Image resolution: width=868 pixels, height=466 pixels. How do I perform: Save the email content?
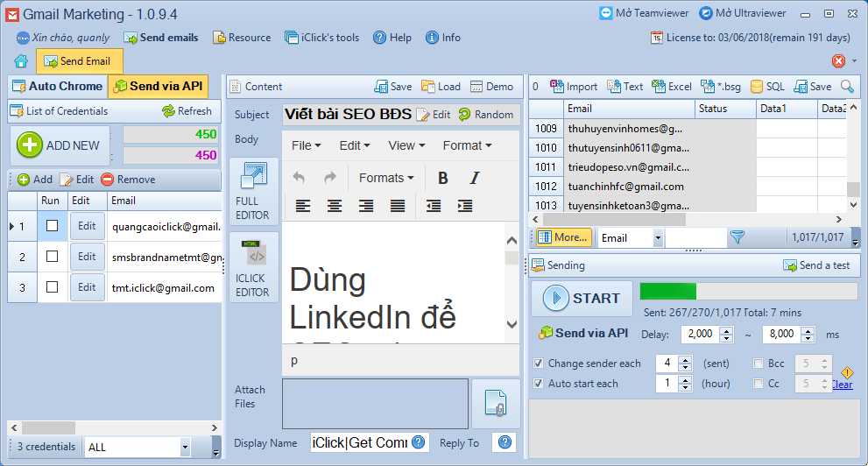(x=393, y=87)
